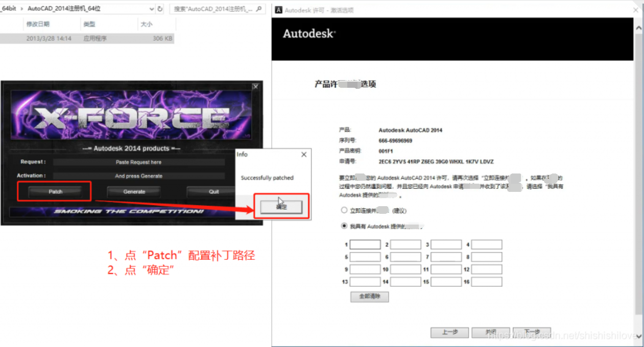The image size is (644, 347).
Task: Close the X-Force keygen window
Action: point(256,87)
